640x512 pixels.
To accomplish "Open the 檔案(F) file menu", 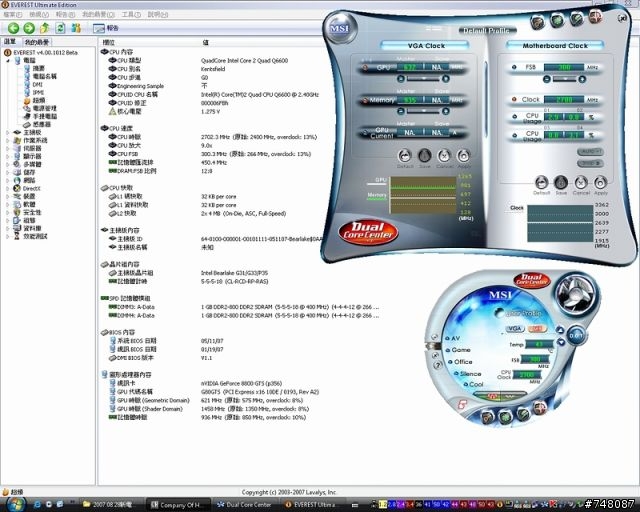I will [13, 15].
